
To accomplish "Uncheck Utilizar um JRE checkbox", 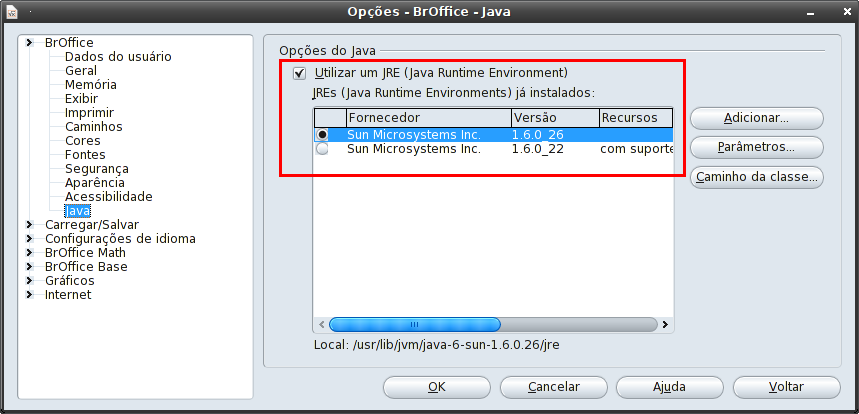I will click(x=299, y=73).
